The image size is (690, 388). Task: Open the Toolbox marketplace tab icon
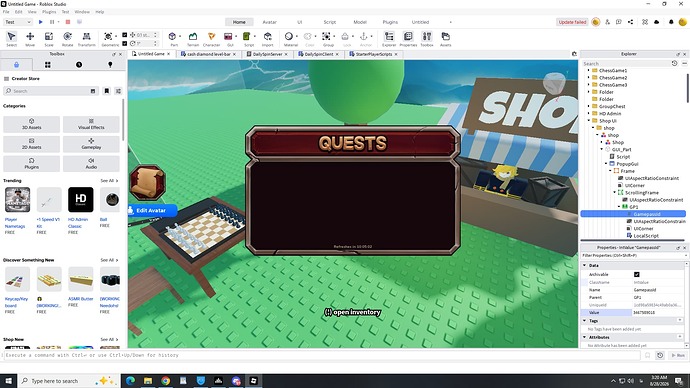tap(16, 65)
